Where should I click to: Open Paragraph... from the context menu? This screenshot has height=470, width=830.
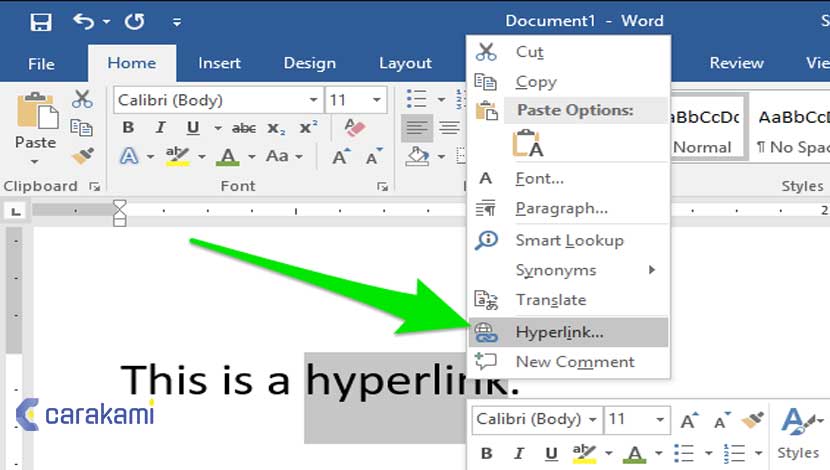[569, 209]
